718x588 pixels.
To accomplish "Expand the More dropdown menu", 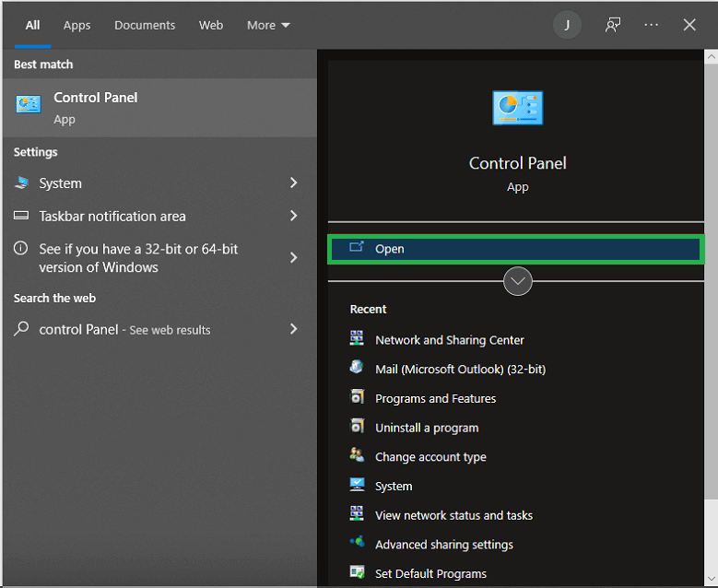I will pos(268,25).
